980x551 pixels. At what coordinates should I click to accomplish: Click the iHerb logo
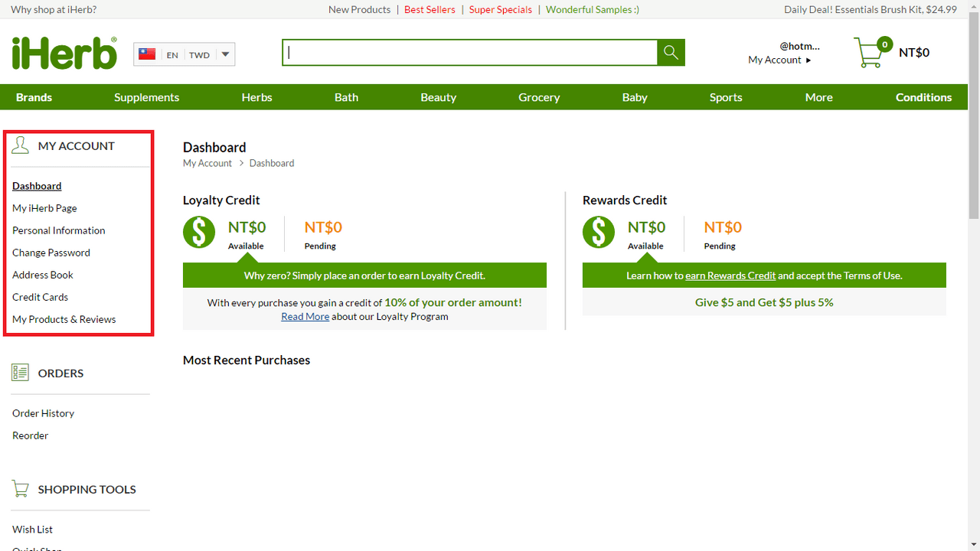64,53
